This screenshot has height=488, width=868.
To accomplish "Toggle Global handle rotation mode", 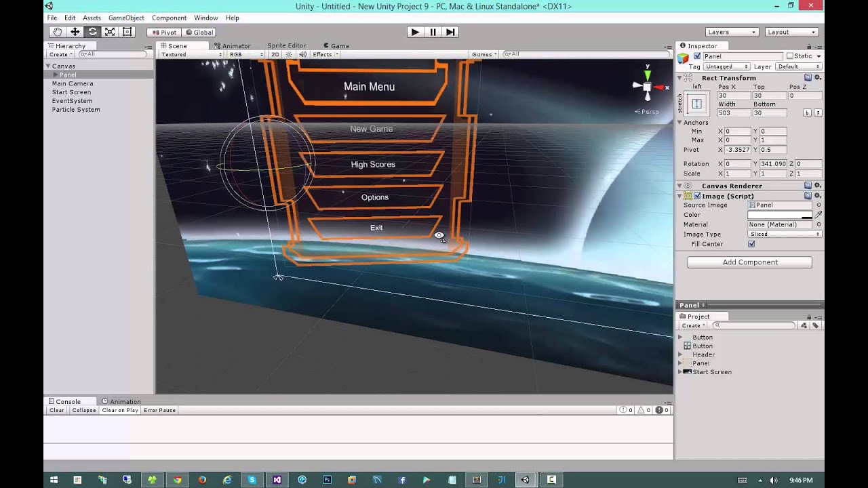I will point(198,33).
